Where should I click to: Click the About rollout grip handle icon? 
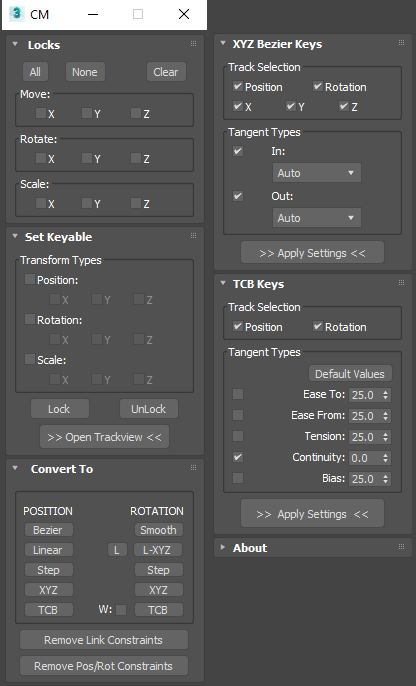click(x=401, y=546)
